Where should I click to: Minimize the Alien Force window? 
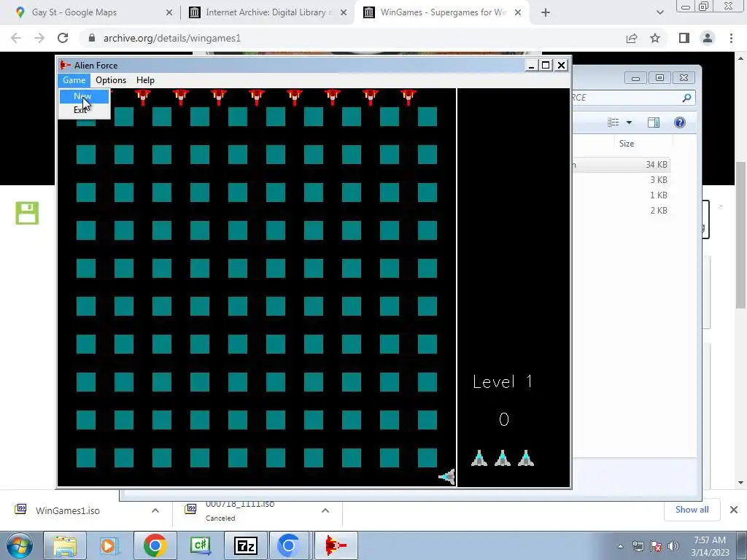(531, 65)
